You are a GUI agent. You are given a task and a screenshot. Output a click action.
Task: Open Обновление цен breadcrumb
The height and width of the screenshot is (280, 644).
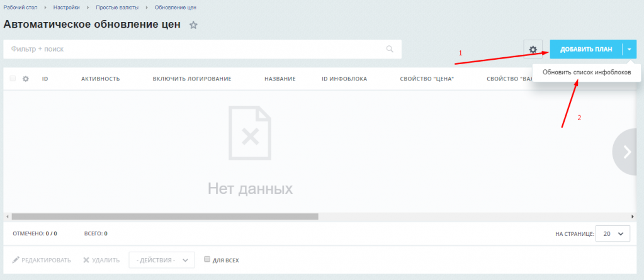176,8
